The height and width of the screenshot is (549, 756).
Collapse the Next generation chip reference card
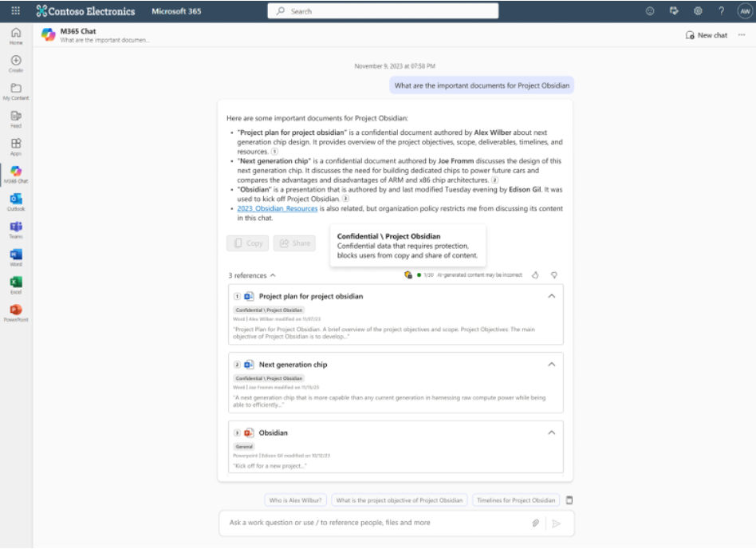point(552,365)
